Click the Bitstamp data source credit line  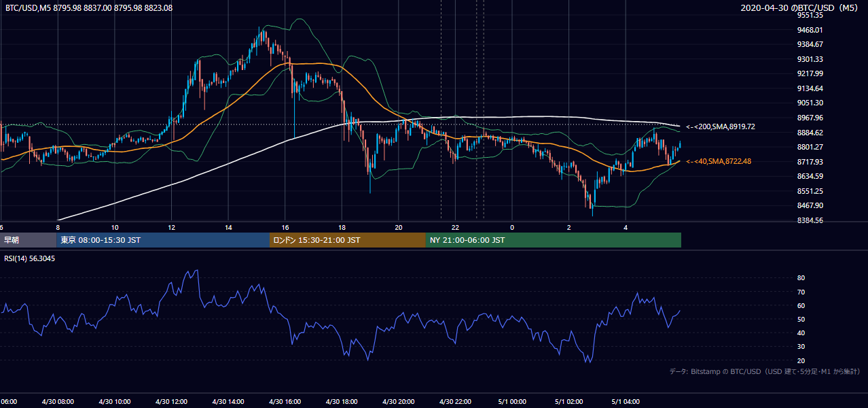(765, 371)
